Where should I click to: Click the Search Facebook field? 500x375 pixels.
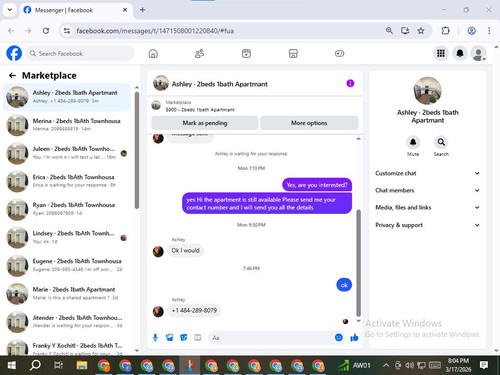pyautogui.click(x=80, y=53)
